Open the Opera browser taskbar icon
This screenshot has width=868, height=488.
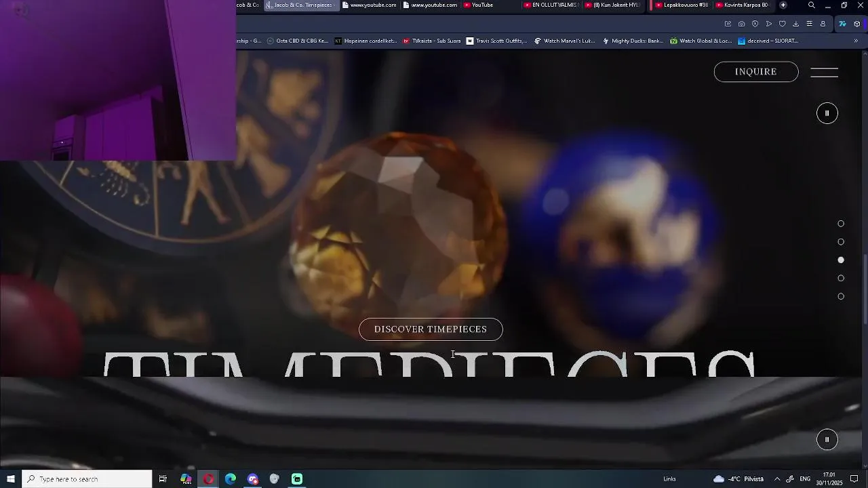tap(208, 479)
